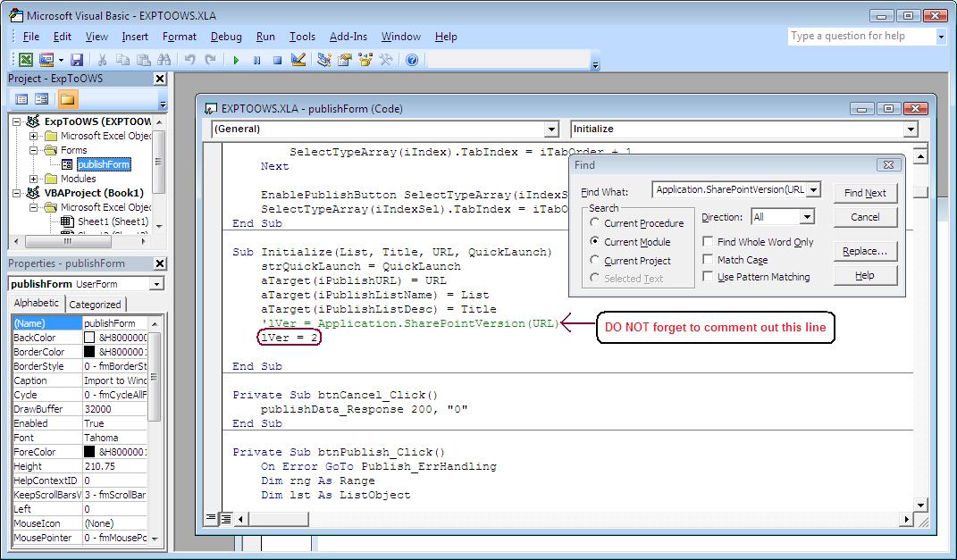Click the Undo arrow icon
The image size is (957, 560).
tap(189, 60)
